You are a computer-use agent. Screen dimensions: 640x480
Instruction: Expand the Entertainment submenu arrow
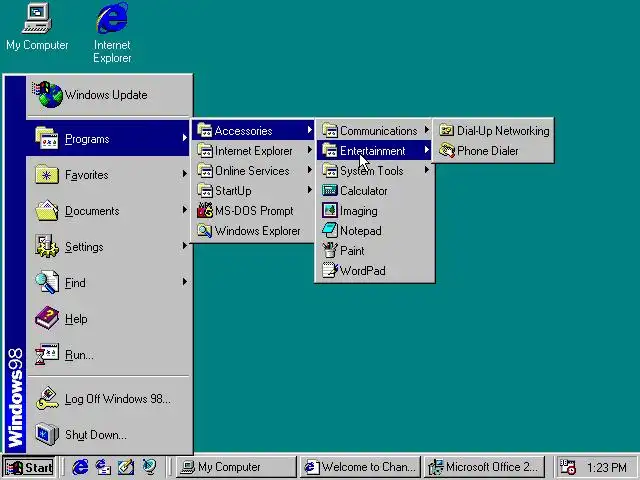click(427, 150)
